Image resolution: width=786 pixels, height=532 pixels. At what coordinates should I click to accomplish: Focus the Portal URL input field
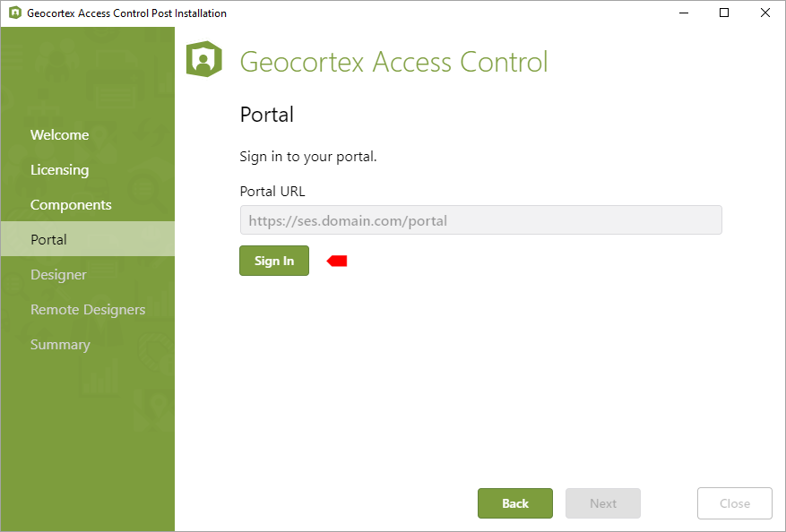(480, 220)
